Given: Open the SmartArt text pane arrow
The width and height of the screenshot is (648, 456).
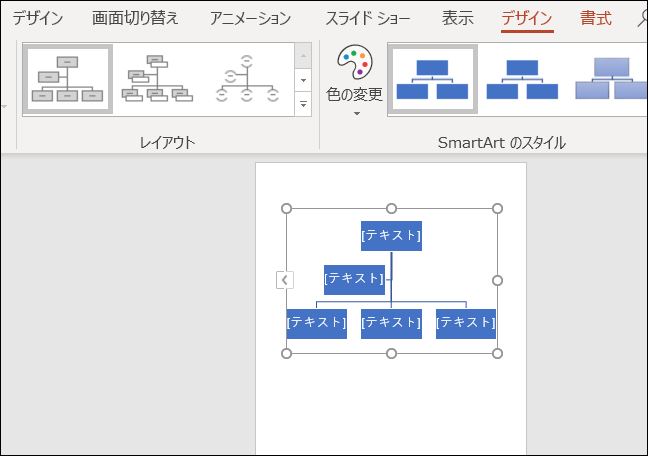Looking at the screenshot, I should (285, 280).
